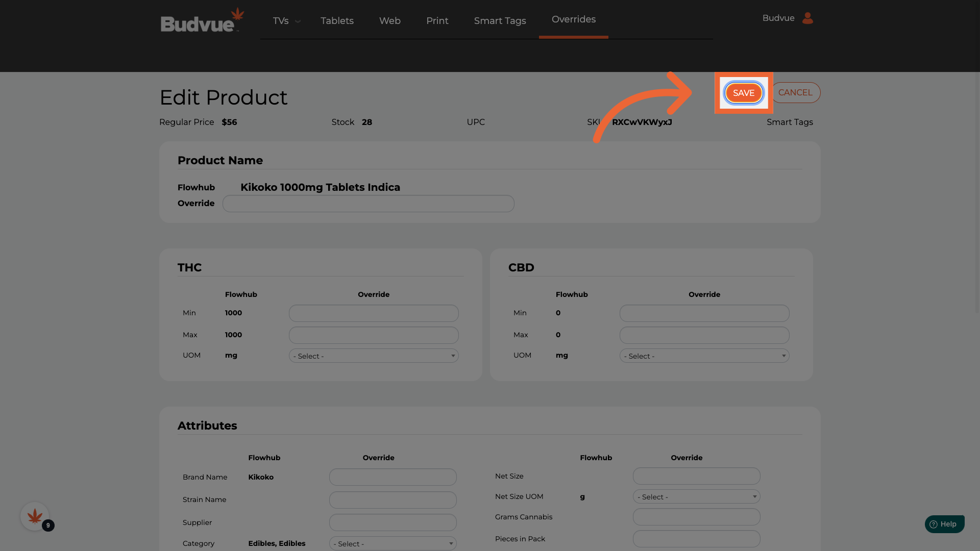
Task: Go to the Smart Tags tab
Action: coord(500,21)
